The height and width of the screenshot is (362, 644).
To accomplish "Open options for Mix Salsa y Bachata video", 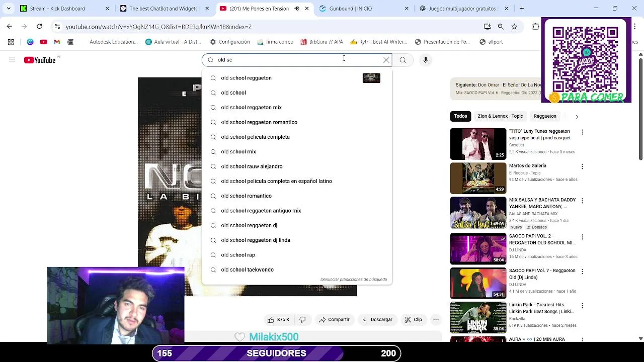I will [582, 201].
